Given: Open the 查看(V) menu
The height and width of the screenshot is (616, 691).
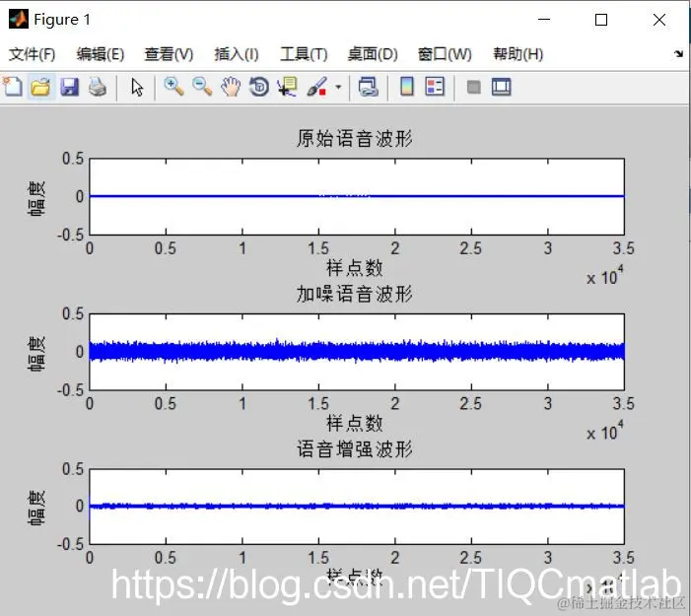Looking at the screenshot, I should pyautogui.click(x=169, y=54).
